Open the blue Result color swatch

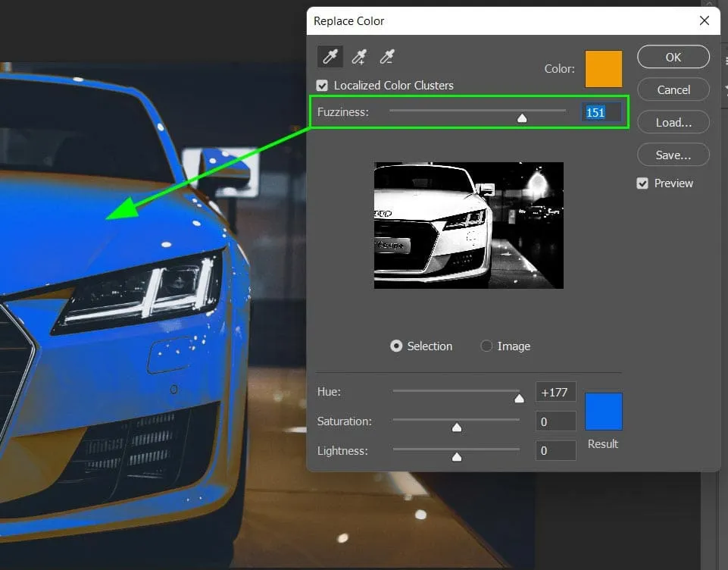tap(603, 412)
